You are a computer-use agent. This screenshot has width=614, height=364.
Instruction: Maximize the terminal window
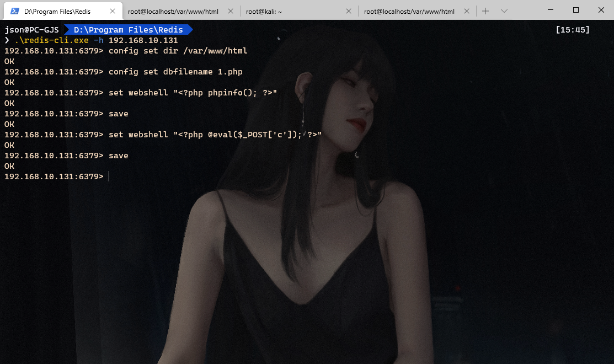pyautogui.click(x=575, y=10)
